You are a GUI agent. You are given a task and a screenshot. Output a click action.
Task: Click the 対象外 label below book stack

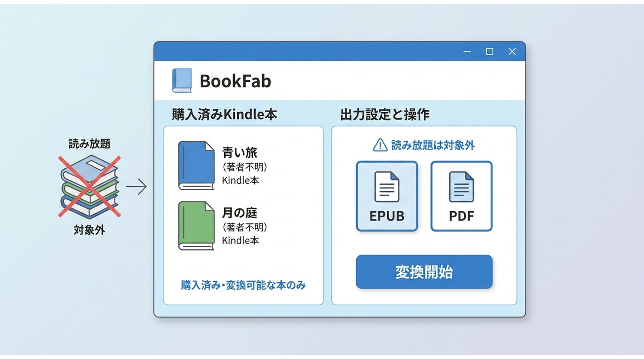(89, 230)
